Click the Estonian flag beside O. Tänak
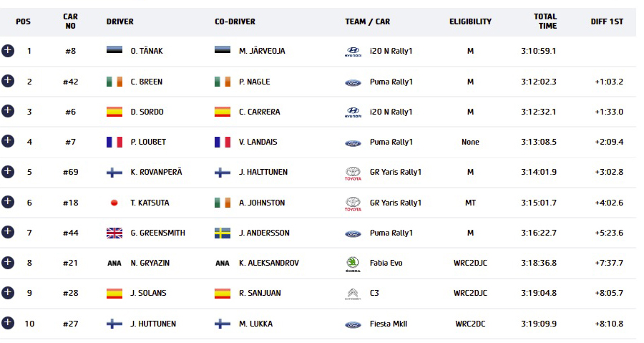The height and width of the screenshot is (343, 644). point(114,50)
